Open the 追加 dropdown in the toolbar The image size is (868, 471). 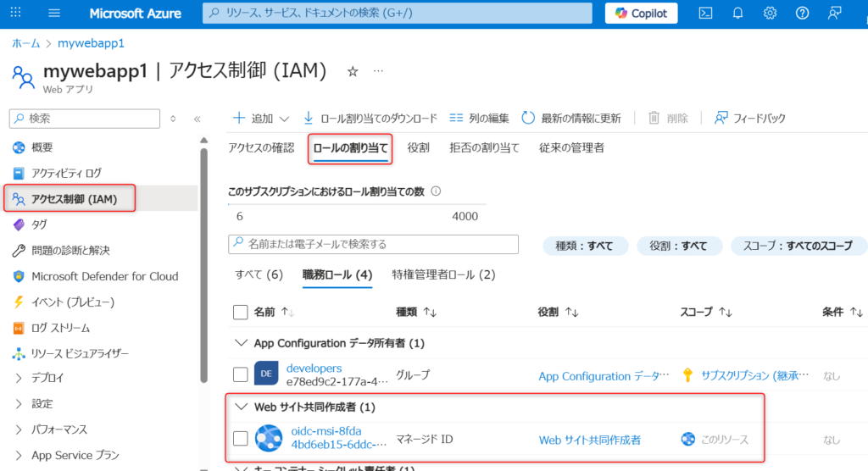tap(261, 118)
